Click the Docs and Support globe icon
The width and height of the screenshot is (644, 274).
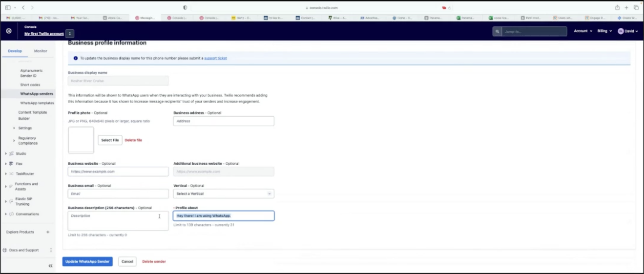pos(4,250)
